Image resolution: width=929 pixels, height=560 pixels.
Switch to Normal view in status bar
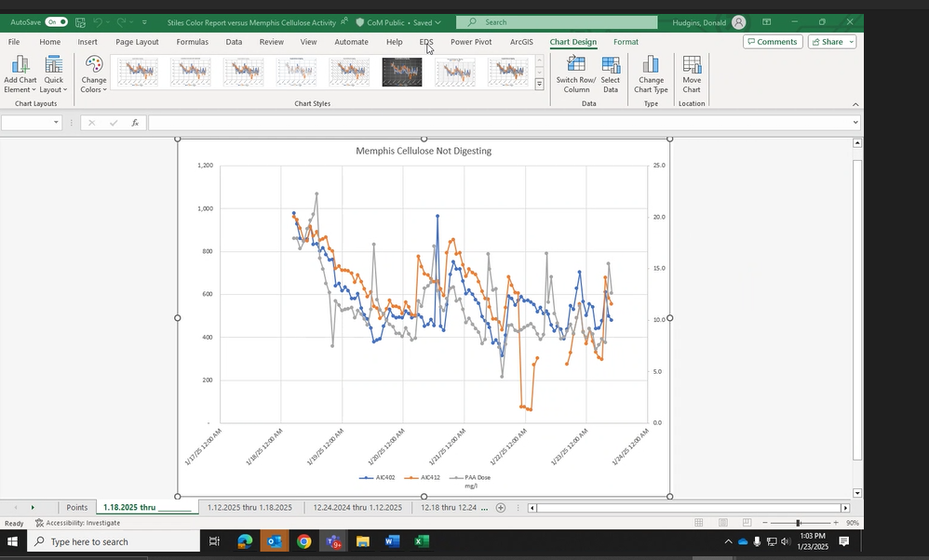click(x=698, y=523)
